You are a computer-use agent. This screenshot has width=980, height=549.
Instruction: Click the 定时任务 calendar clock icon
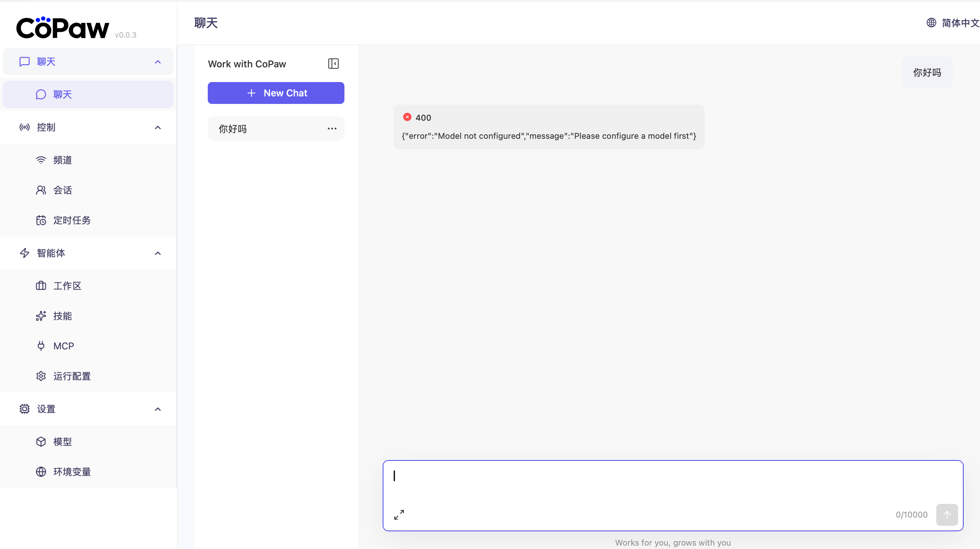click(x=41, y=220)
